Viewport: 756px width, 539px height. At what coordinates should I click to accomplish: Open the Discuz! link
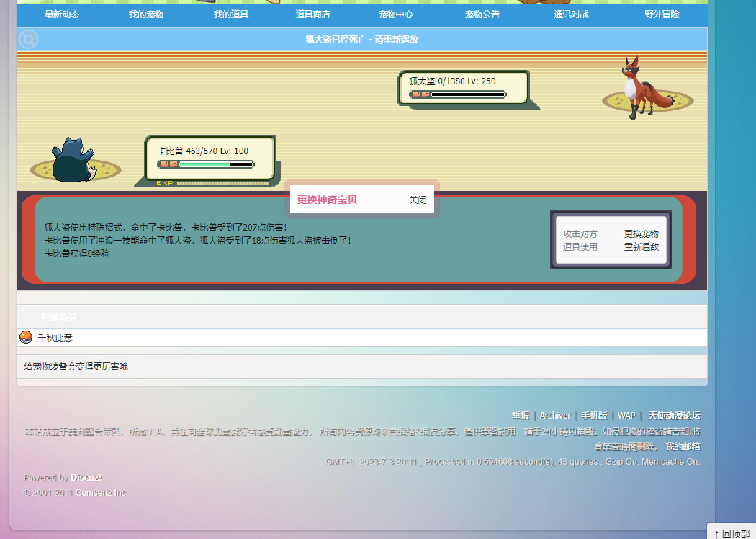pos(86,478)
